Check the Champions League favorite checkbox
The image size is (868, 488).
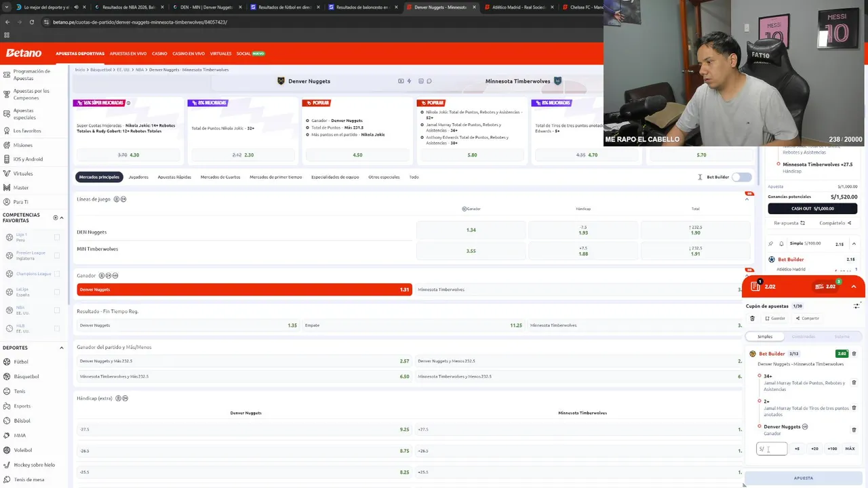click(57, 274)
